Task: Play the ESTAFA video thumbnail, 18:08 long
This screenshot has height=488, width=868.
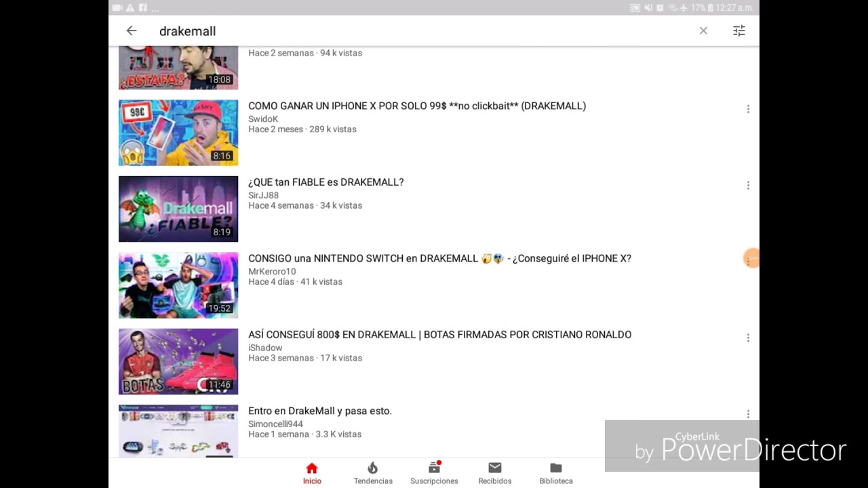Action: (178, 68)
